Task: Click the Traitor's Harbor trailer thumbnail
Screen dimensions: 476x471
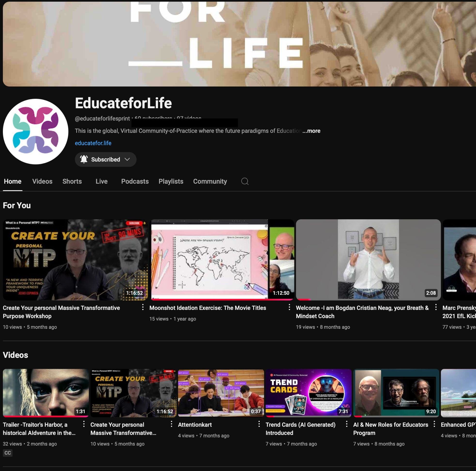Action: [46, 393]
